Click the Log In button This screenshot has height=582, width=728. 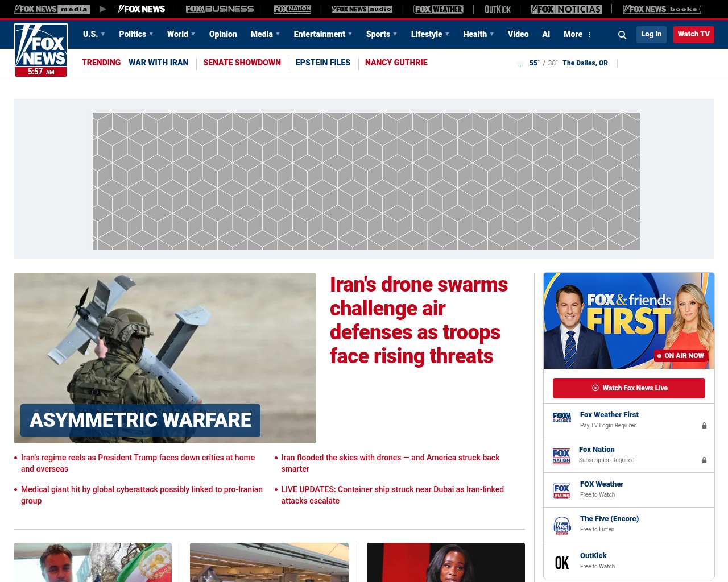coord(651,34)
